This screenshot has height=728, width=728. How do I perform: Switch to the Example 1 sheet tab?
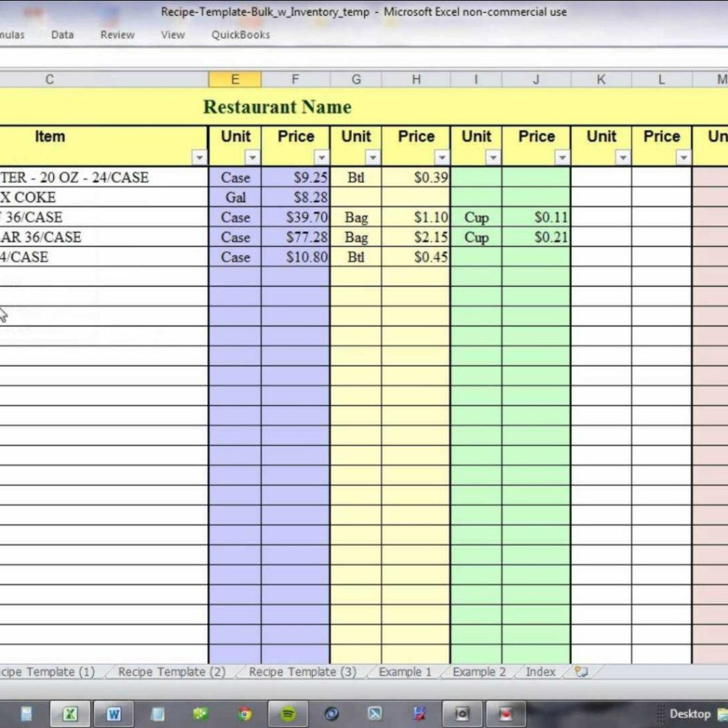[405, 672]
